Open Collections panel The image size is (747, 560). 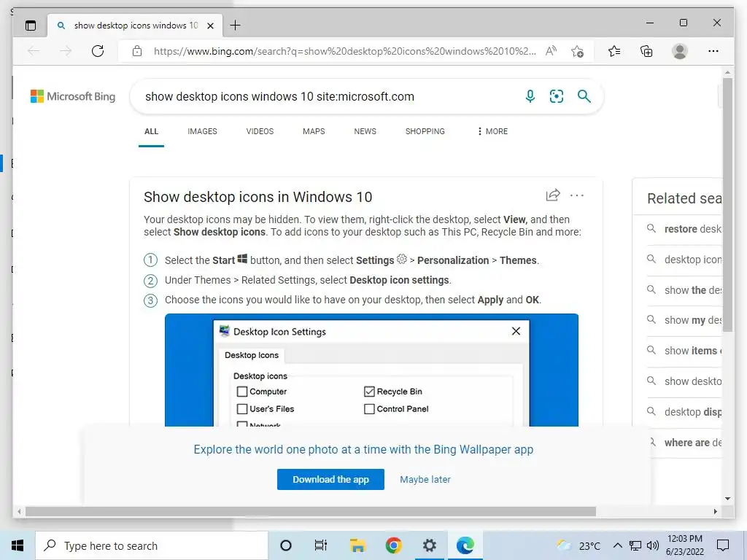coord(646,51)
